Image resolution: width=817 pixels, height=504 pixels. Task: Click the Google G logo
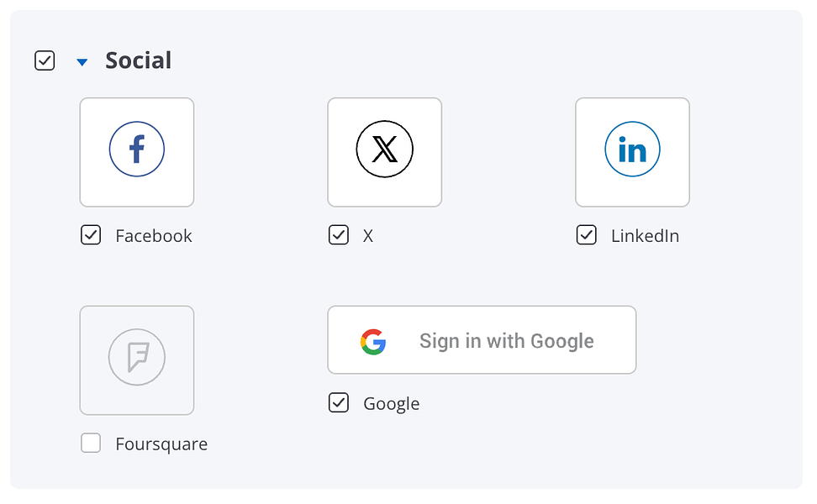click(373, 341)
